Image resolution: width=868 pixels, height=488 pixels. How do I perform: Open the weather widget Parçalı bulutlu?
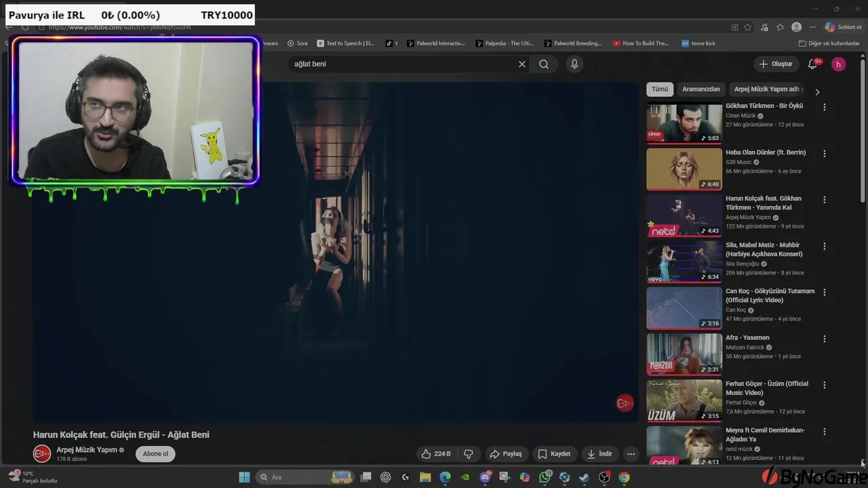coord(33,477)
